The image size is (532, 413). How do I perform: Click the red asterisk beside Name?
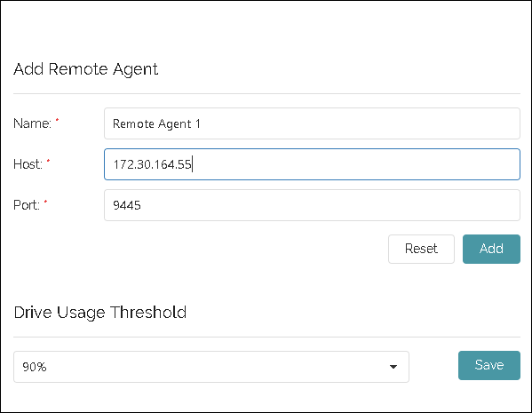click(57, 120)
